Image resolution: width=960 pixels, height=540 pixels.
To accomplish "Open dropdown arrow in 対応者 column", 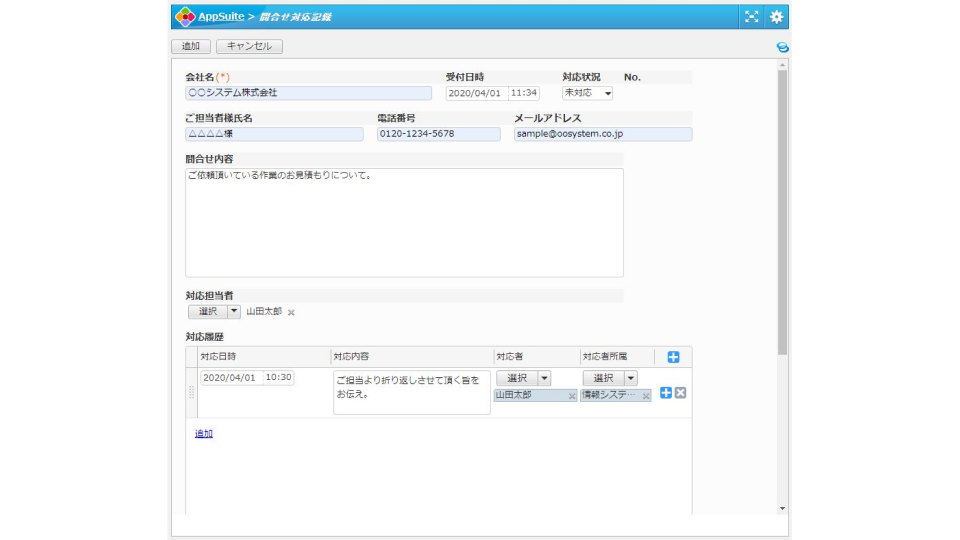I will (544, 378).
